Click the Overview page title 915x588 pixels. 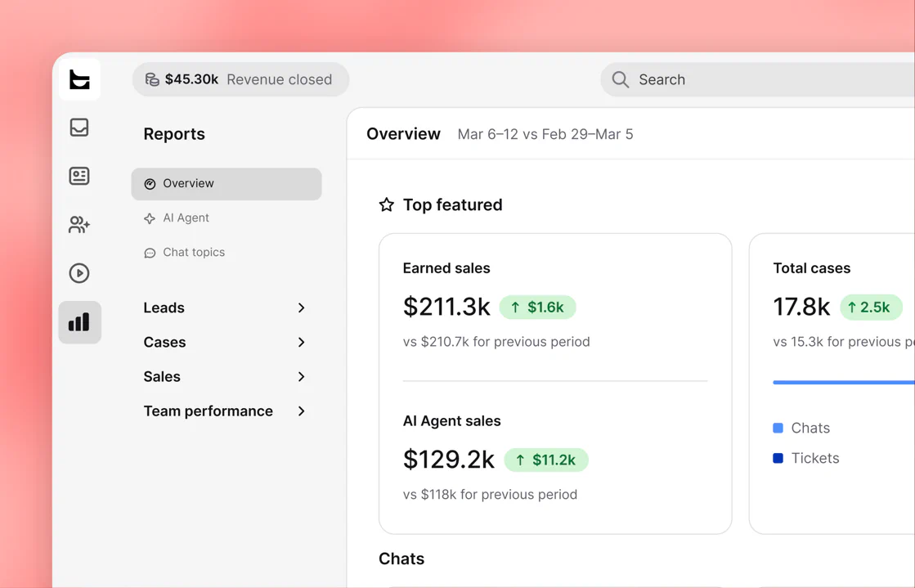point(403,134)
